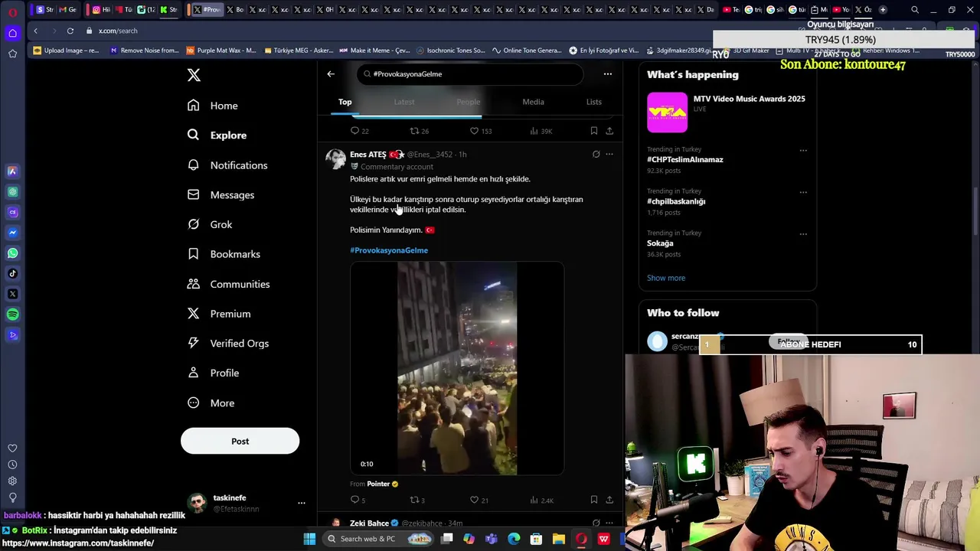Switch to the Lists tab
The image size is (980, 551).
[594, 102]
